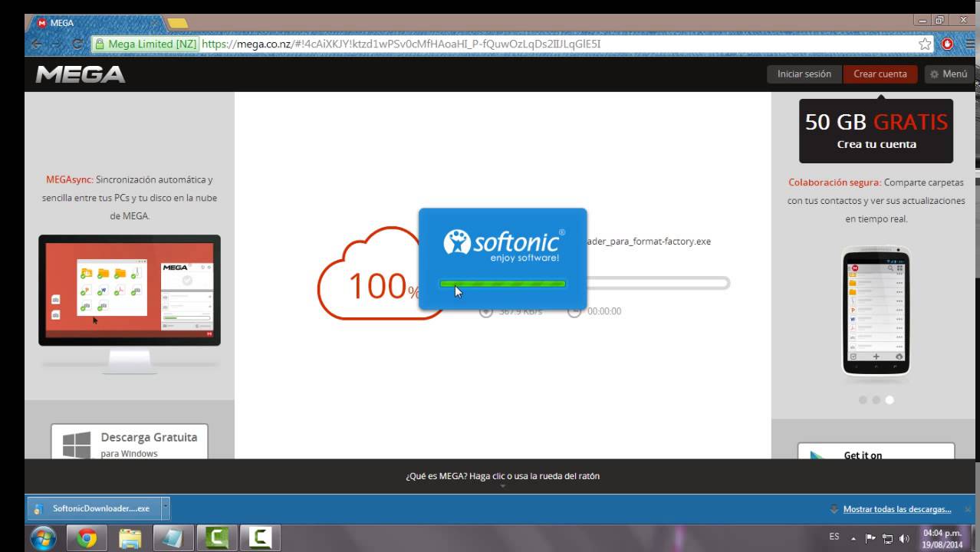The height and width of the screenshot is (552, 980).
Task: Click the Descarga Gratuita para Windows button
Action: (x=130, y=442)
